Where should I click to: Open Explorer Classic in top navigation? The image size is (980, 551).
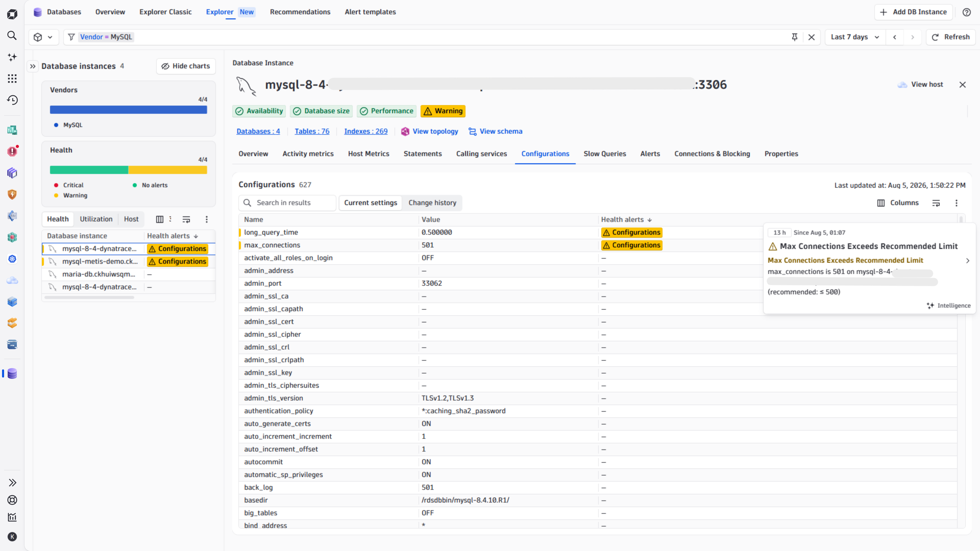[x=165, y=12]
